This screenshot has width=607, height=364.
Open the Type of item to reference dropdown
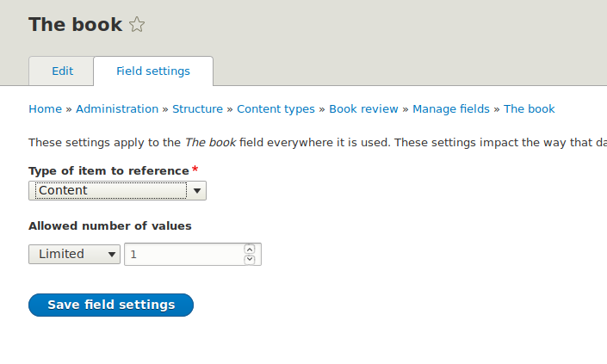click(117, 190)
